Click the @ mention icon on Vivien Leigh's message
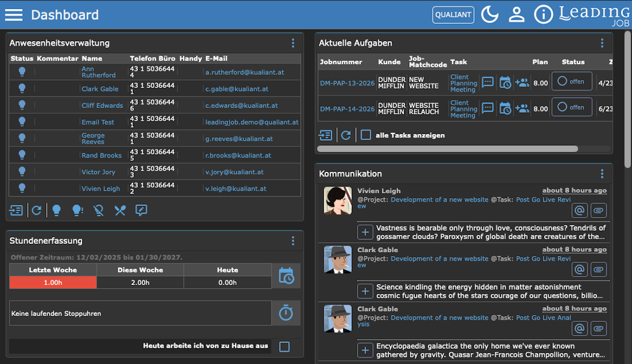 click(579, 210)
